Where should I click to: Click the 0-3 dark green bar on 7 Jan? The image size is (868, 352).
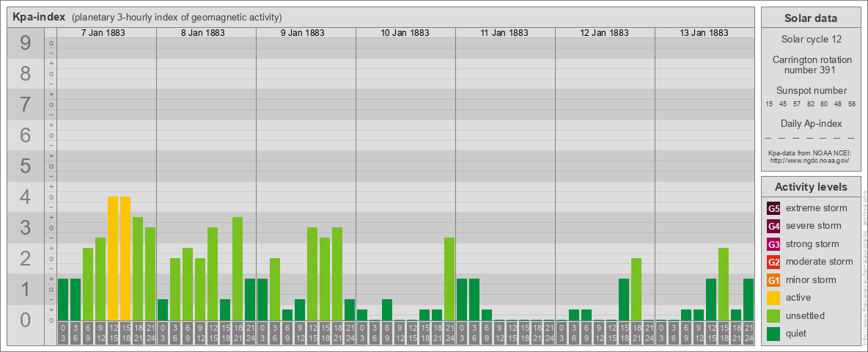63,299
